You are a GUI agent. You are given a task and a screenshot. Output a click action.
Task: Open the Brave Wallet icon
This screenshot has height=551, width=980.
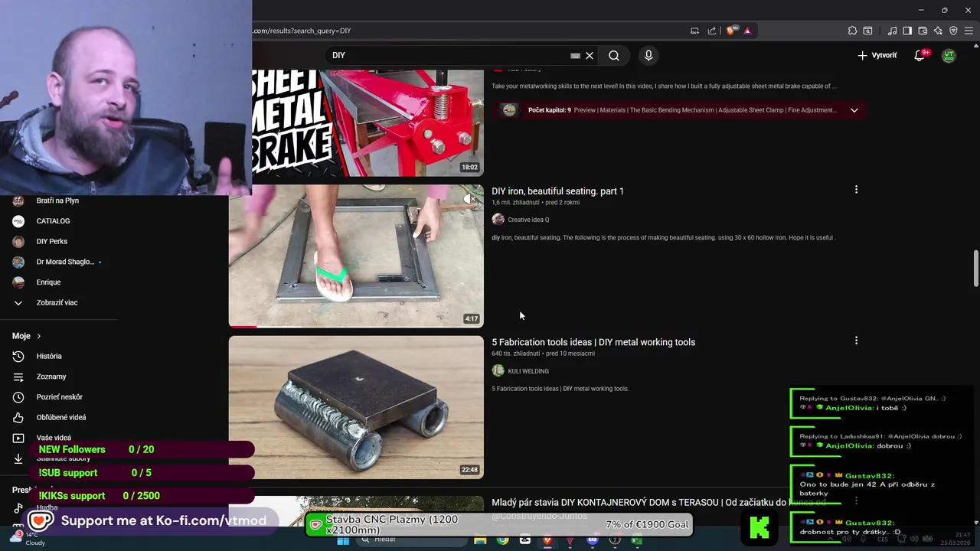coord(923,31)
